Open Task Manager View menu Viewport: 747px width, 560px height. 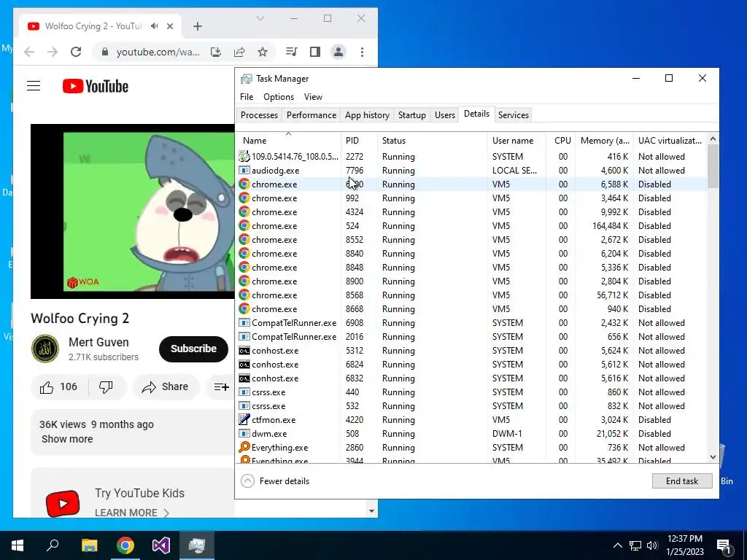click(313, 97)
